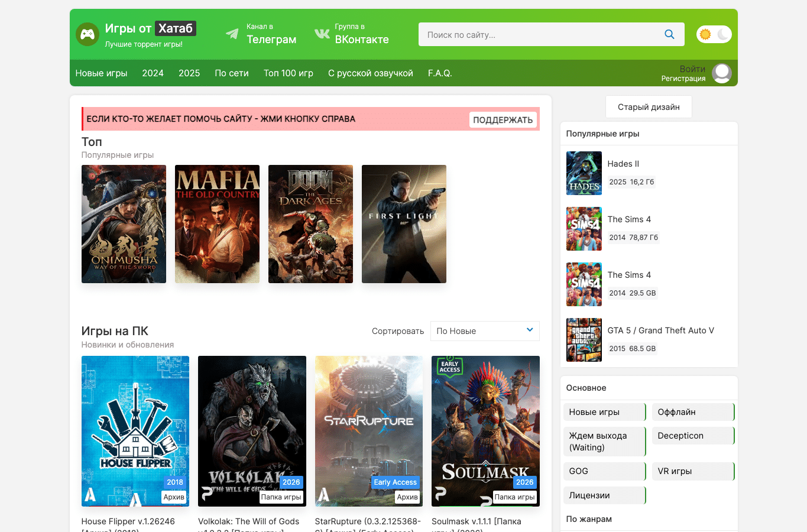
Task: Open the Новые игры menu item
Action: tap(101, 73)
